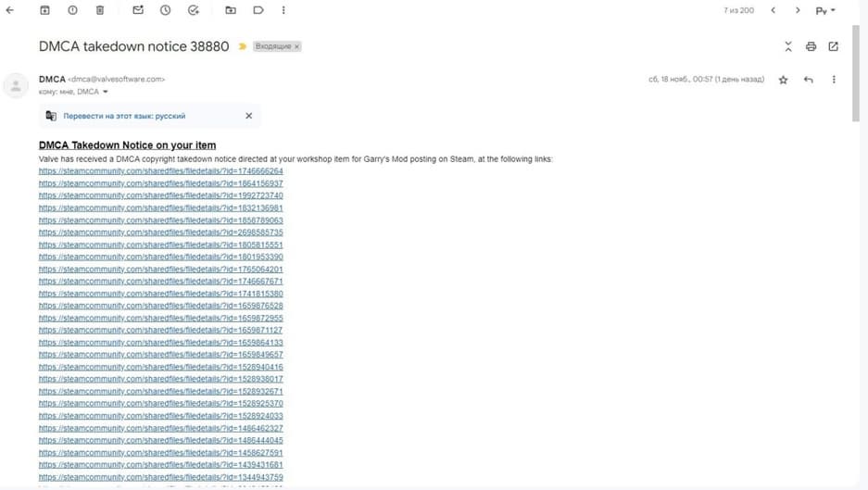This screenshot has height=490, width=868.
Task: Open link with id=1746667671
Action: click(x=160, y=282)
